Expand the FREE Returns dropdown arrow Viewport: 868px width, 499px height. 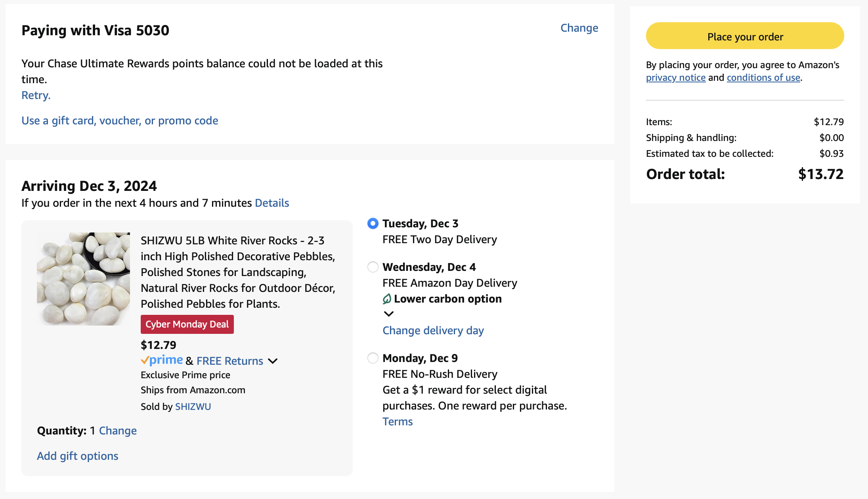[x=273, y=361]
